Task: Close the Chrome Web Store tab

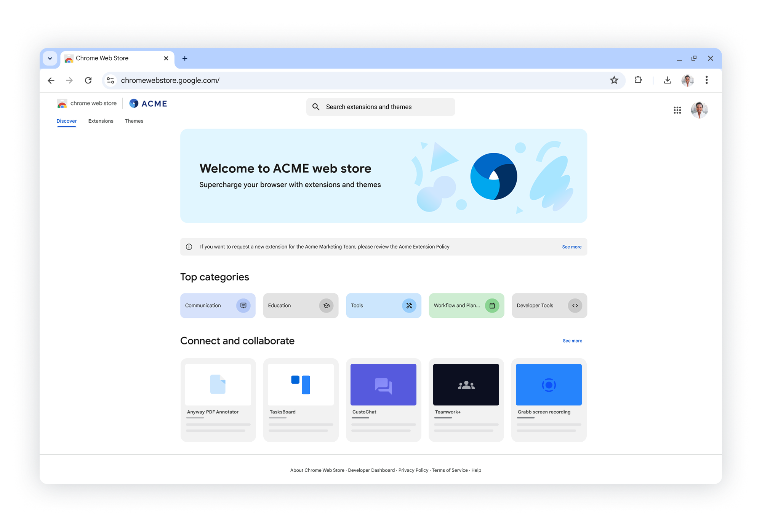Action: [x=166, y=58]
